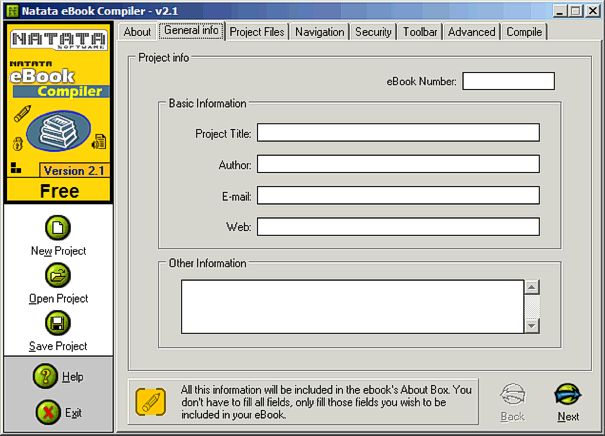Screen dimensions: 605x436
Task: Click into the Project Title field
Action: [398, 133]
